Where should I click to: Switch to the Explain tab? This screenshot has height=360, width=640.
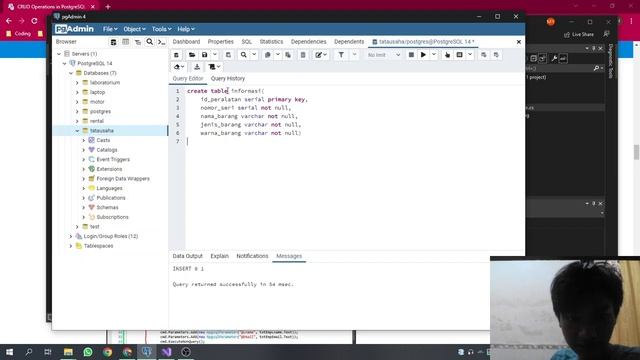[x=219, y=256]
